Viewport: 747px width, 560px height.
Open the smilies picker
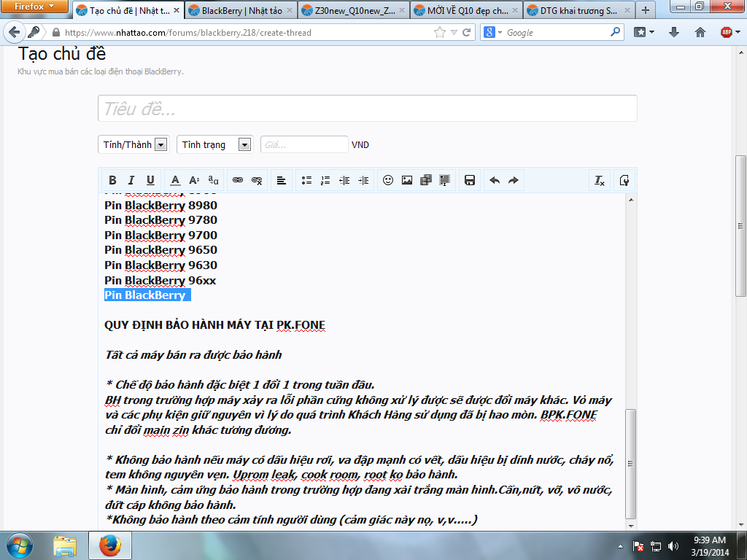coord(388,180)
